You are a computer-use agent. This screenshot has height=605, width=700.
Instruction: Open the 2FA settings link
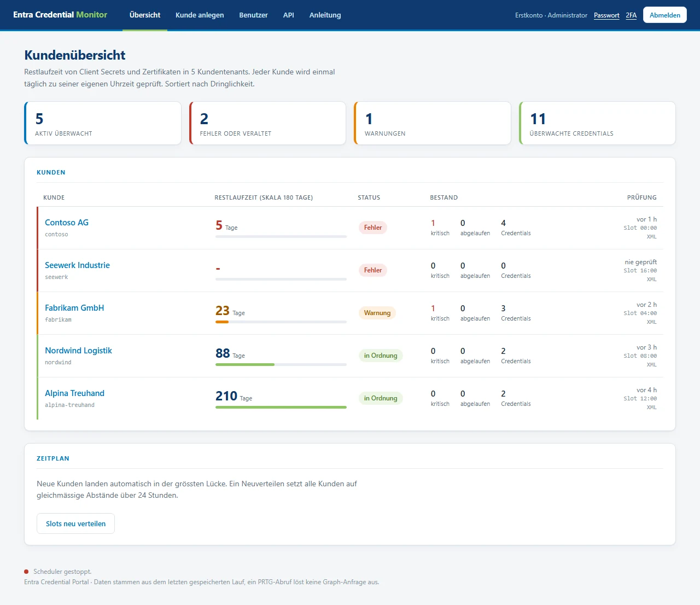[x=631, y=15]
